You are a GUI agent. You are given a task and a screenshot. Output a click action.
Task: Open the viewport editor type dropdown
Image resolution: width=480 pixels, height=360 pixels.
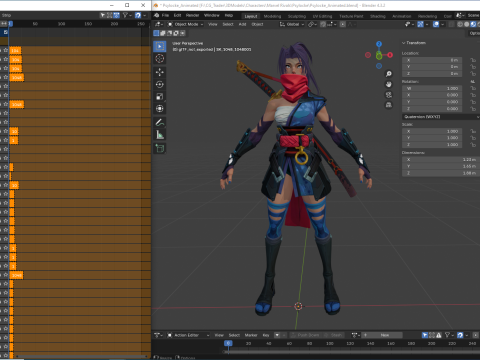pyautogui.click(x=159, y=24)
